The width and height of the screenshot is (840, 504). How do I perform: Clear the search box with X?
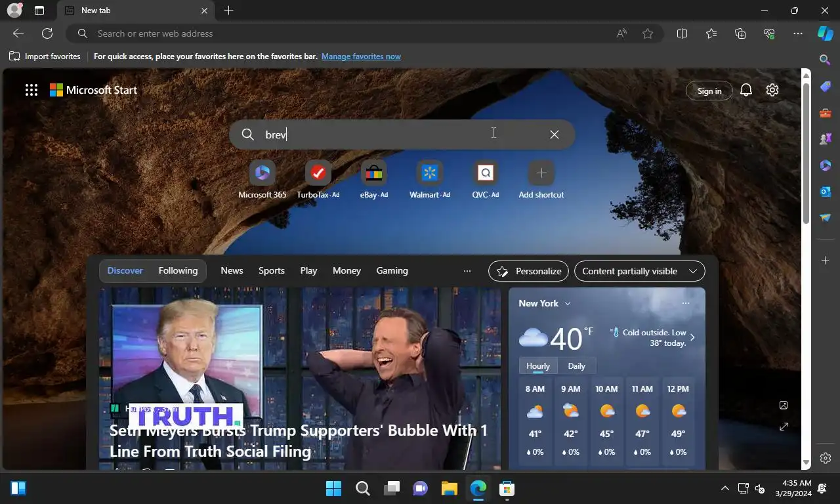[x=555, y=135]
